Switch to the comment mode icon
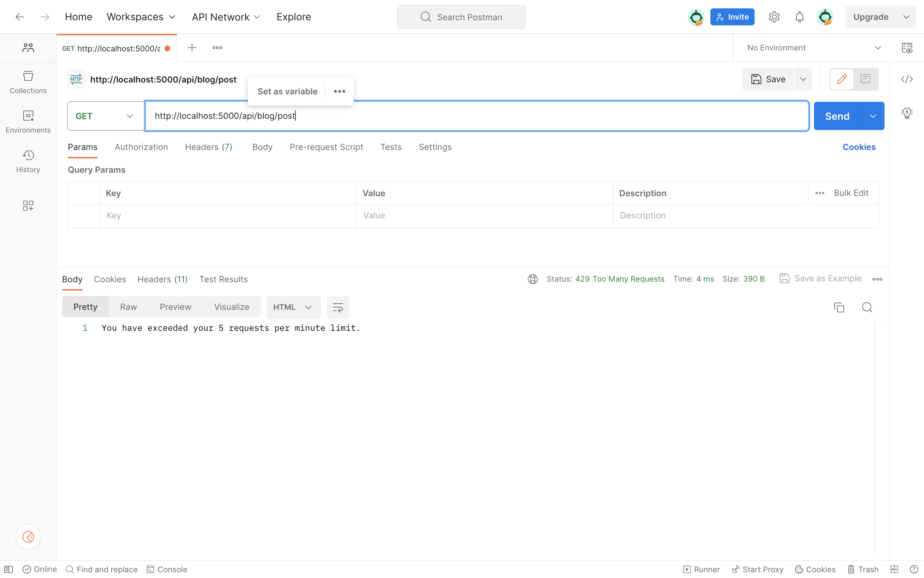 tap(865, 79)
